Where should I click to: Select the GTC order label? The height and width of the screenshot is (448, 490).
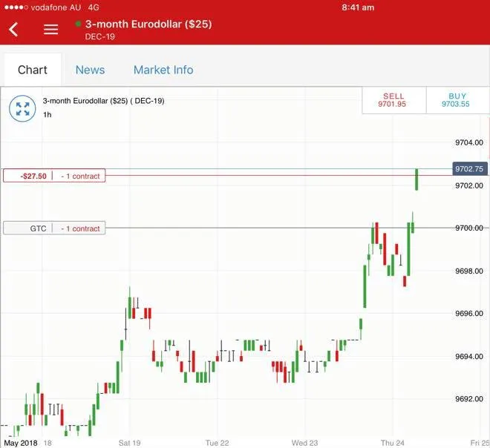54,228
